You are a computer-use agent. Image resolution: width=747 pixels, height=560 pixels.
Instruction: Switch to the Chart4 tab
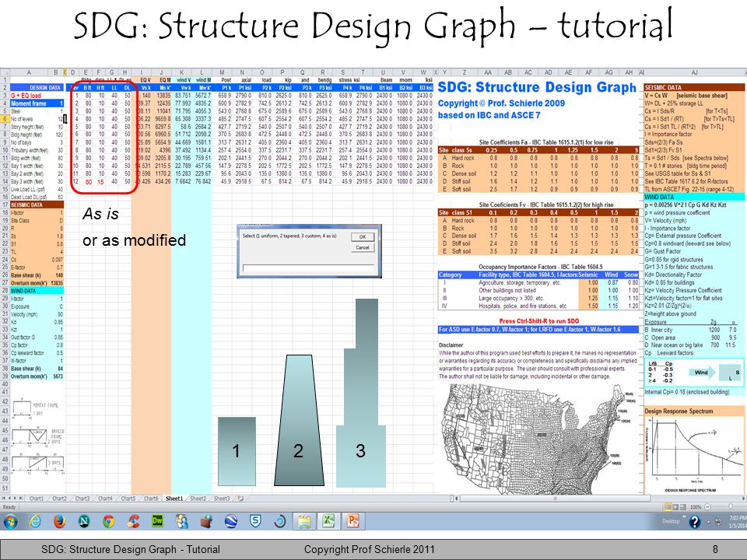105,499
